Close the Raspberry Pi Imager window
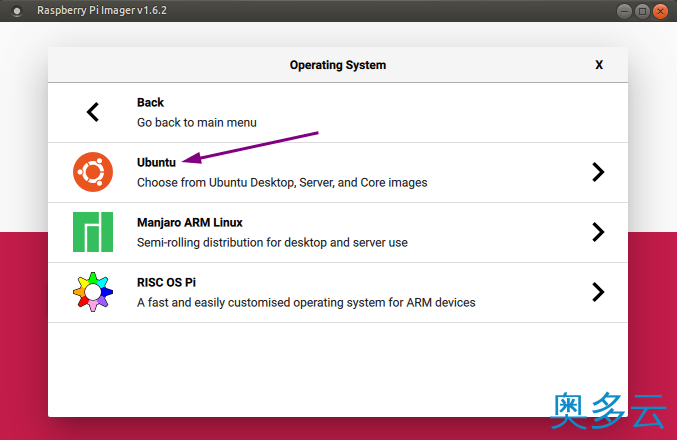Viewport: 677px width, 440px height. pyautogui.click(x=660, y=11)
